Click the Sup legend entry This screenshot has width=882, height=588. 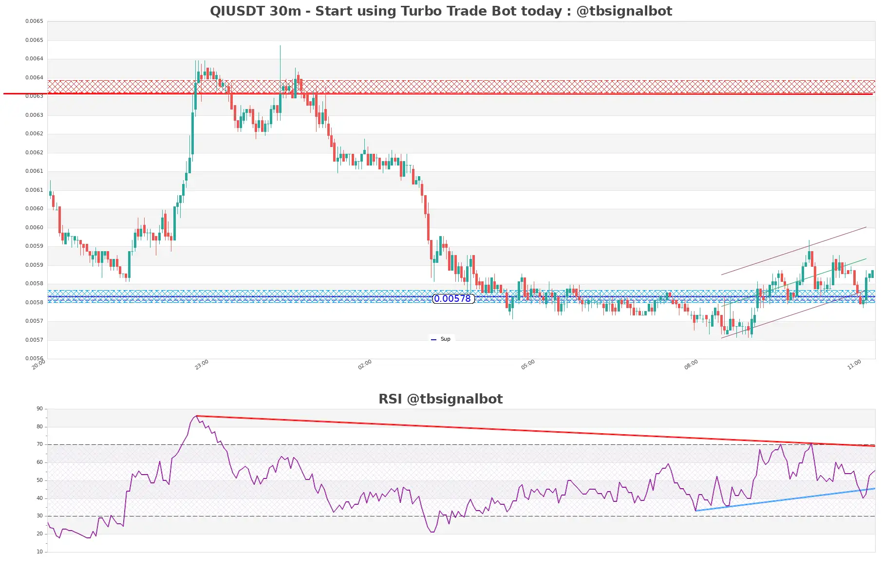tap(441, 339)
